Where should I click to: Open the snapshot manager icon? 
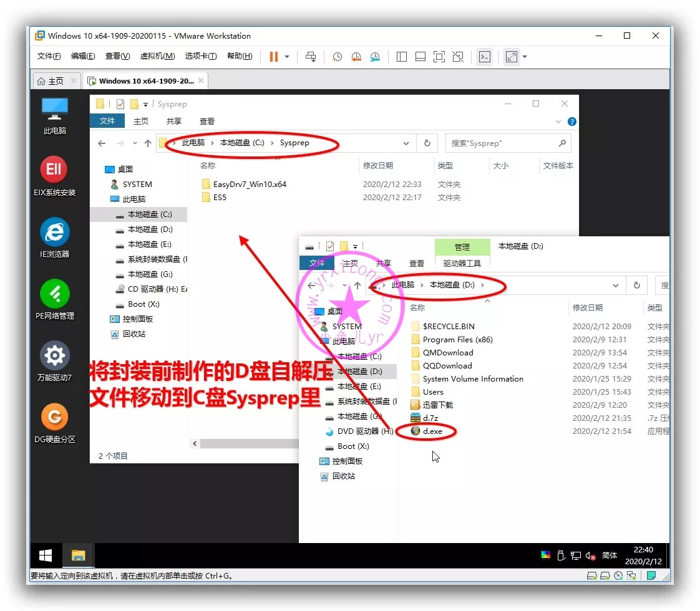point(375,57)
